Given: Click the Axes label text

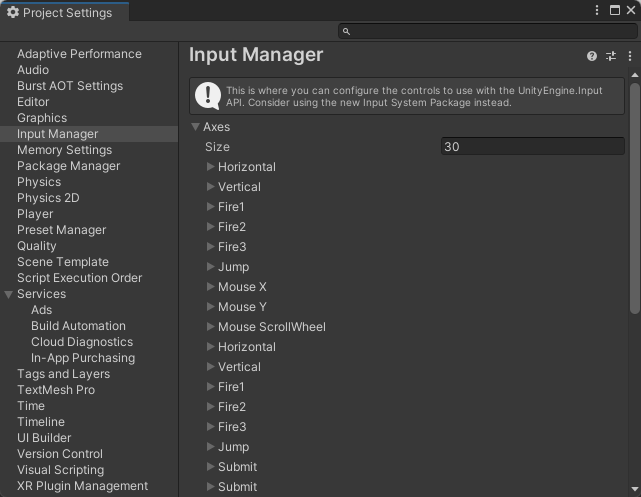Looking at the screenshot, I should 217,127.
